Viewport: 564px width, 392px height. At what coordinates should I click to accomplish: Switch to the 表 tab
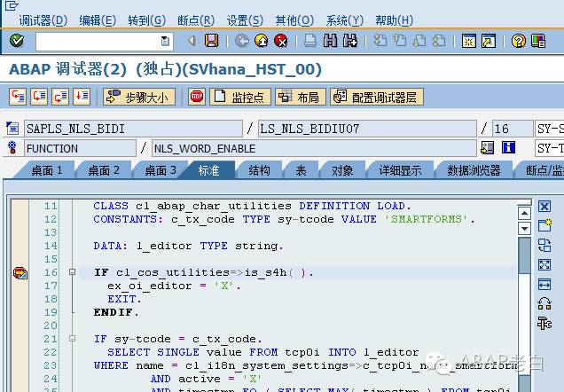(x=301, y=170)
